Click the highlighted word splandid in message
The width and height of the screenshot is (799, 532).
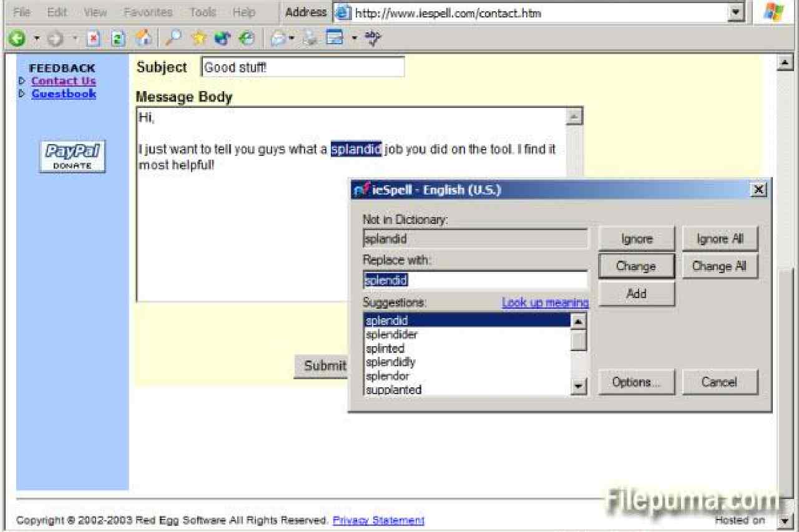tap(356, 150)
